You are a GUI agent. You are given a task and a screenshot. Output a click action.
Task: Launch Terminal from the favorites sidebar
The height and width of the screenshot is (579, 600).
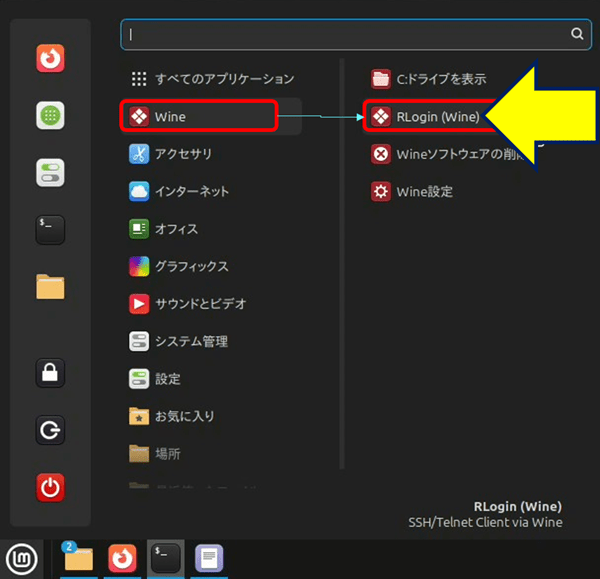50,230
